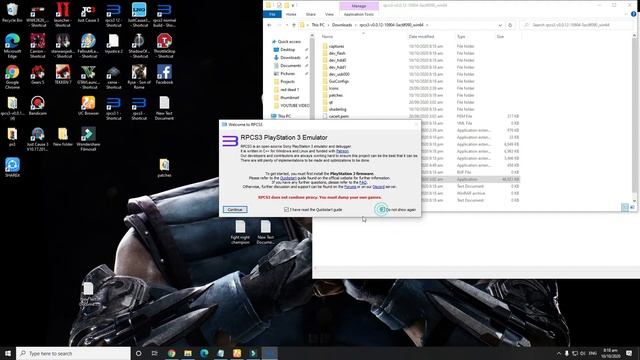The width and height of the screenshot is (640, 360).
Task: Select the Bandicam desktop icon
Action: click(38, 106)
